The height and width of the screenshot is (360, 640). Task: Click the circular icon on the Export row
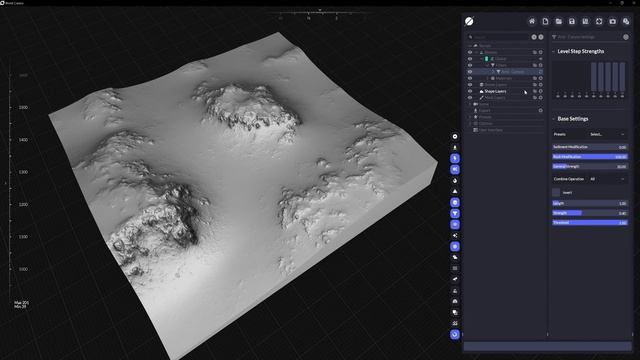pyautogui.click(x=540, y=110)
